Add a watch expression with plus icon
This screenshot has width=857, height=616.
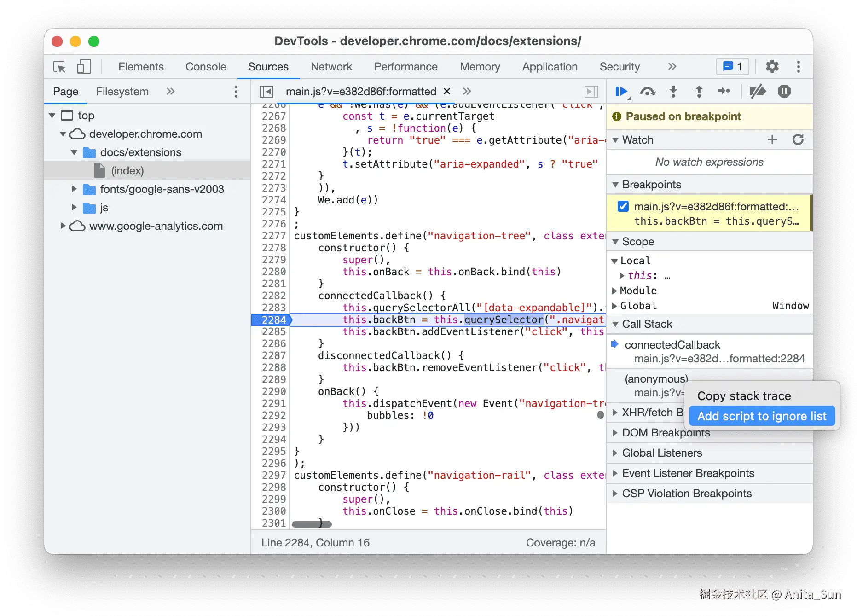click(x=772, y=139)
